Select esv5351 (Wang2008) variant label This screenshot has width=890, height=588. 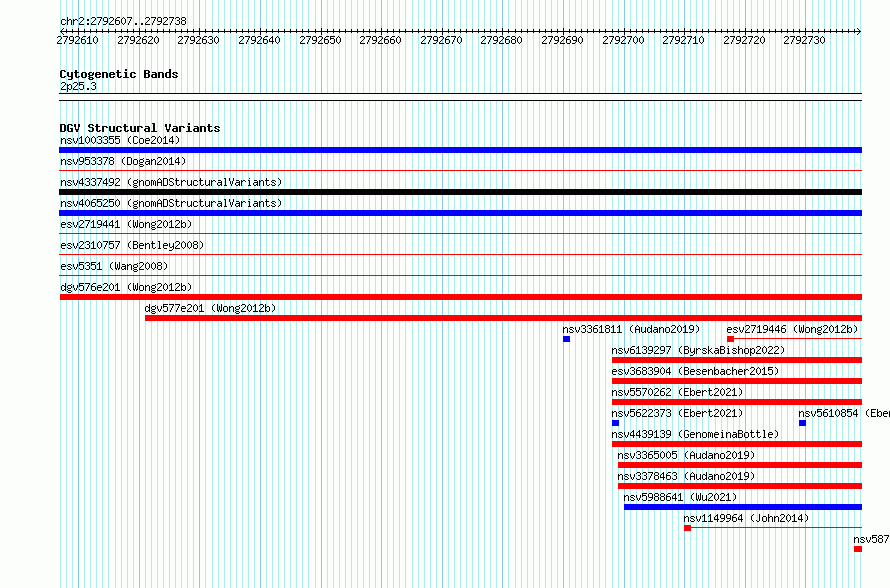(114, 266)
